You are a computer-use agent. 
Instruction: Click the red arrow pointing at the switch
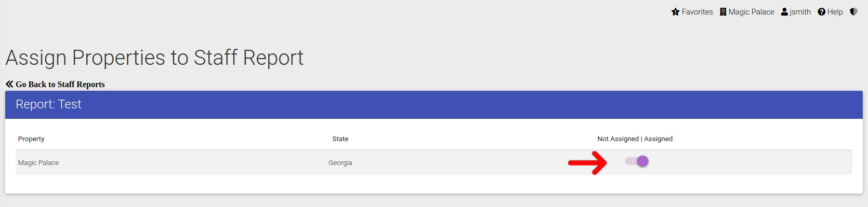click(587, 163)
